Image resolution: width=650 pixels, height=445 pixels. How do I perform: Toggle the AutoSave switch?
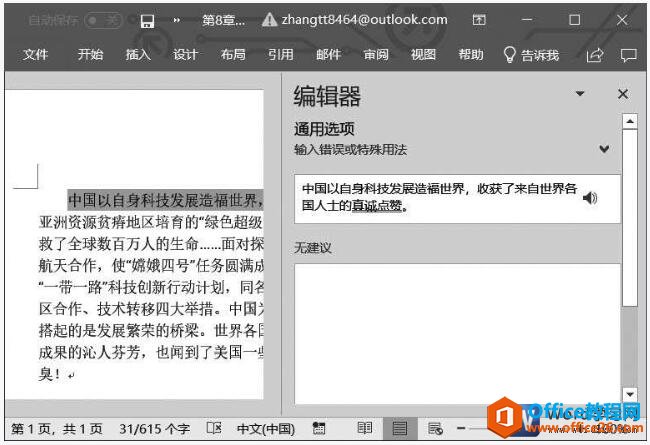click(x=104, y=20)
